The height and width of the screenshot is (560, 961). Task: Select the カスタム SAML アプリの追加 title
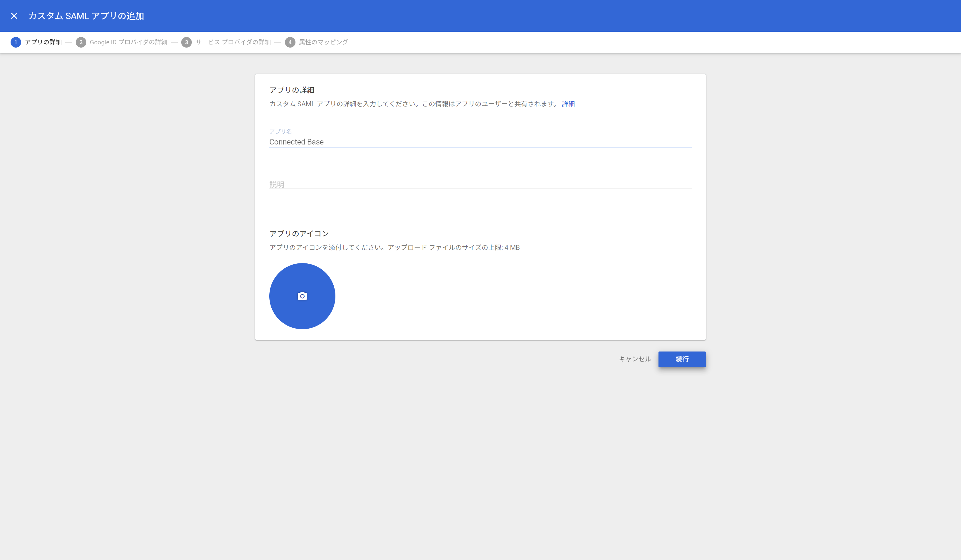click(86, 16)
